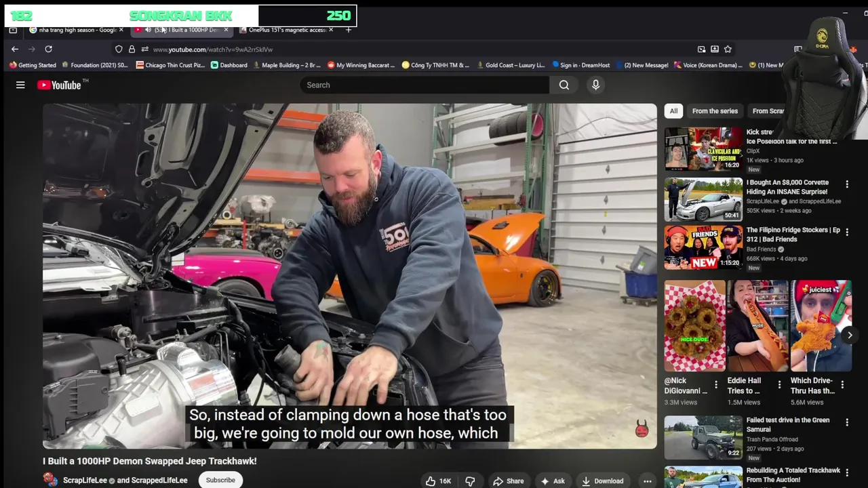Subscribe to ScrapLifeLee channel
Screen dimensions: 868x488
pos(220,480)
